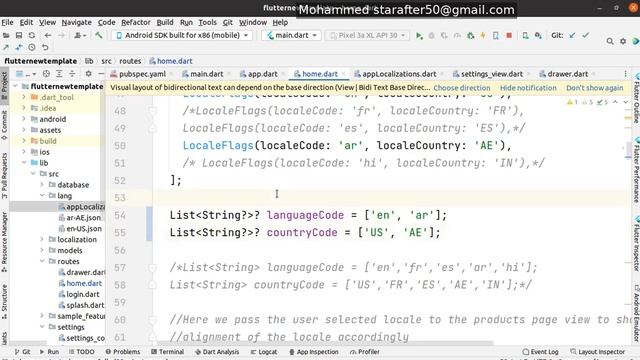Open the device selector Android SDK dropdown
640x360 pixels.
pyautogui.click(x=183, y=36)
